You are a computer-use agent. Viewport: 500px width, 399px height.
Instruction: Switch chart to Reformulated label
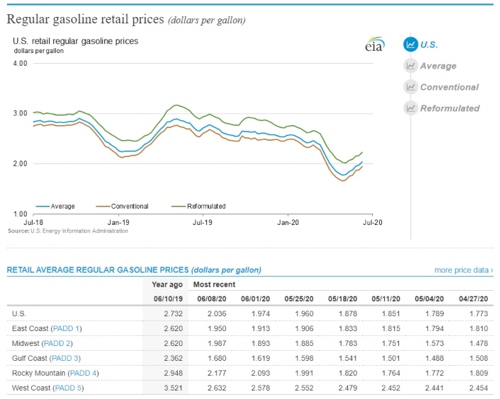(450, 108)
